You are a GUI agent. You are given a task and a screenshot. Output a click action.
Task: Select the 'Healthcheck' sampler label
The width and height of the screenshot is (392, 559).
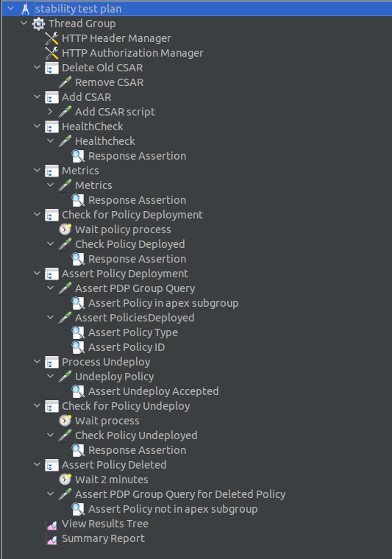pos(105,141)
